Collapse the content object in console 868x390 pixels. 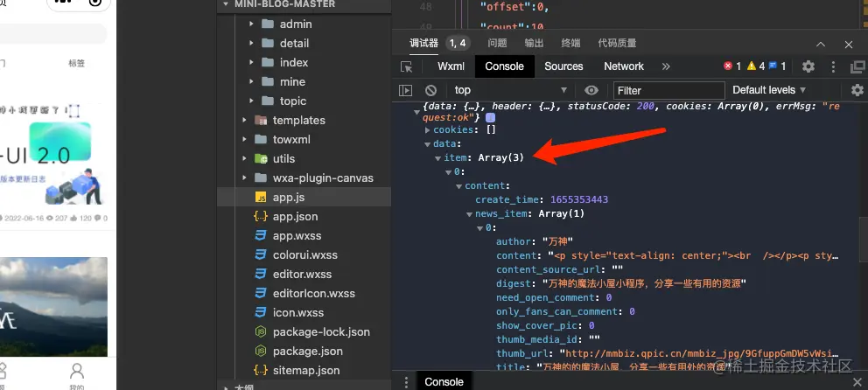point(458,186)
